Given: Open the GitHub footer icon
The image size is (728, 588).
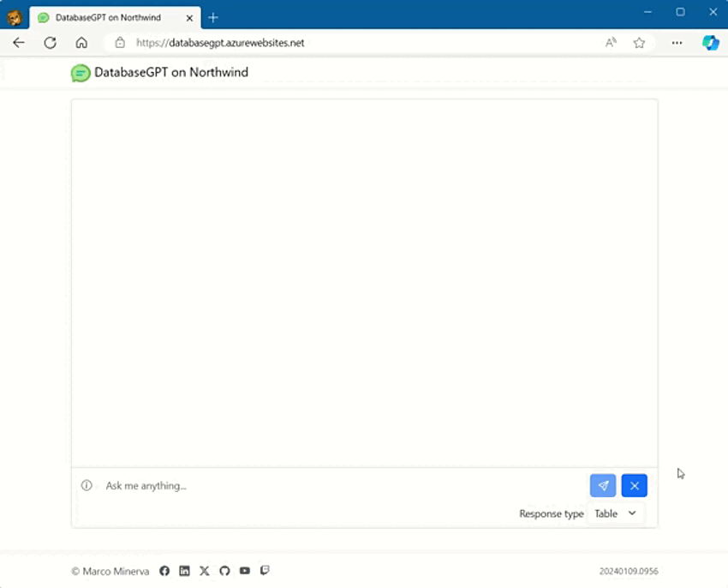Looking at the screenshot, I should coord(224,570).
